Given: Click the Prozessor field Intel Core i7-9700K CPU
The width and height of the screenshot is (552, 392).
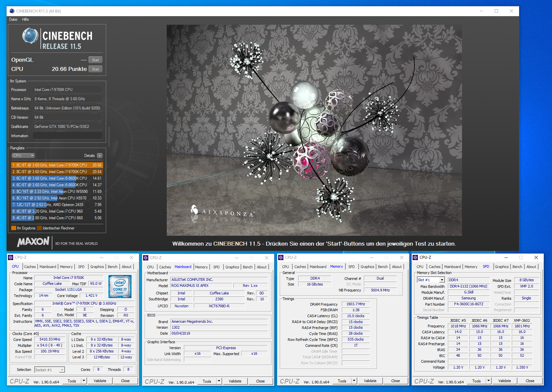Looking at the screenshot, I should [x=68, y=90].
